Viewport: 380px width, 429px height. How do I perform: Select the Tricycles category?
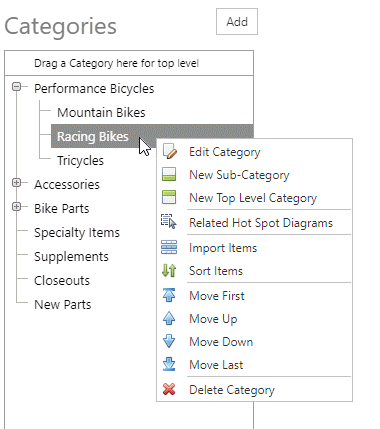[x=80, y=161]
